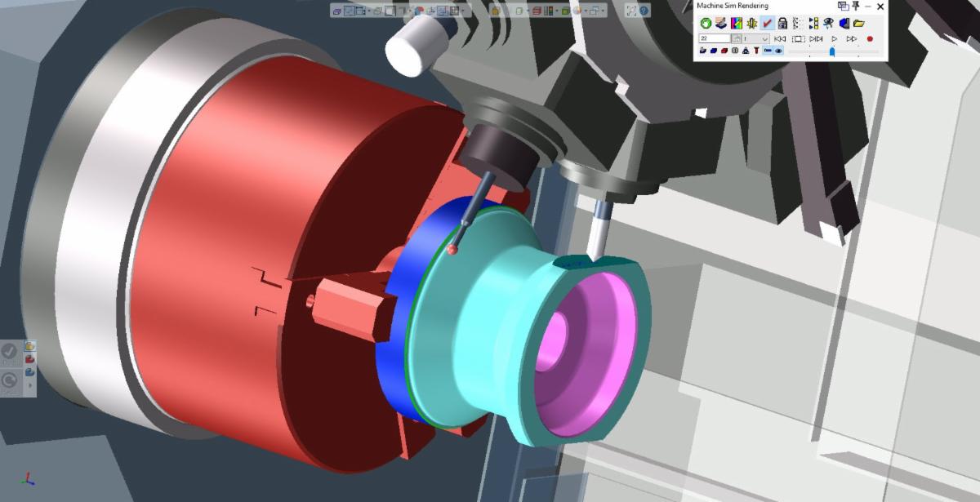This screenshot has width=980, height=502.
Task: Click the window mode icon in panel title
Action: click(843, 7)
